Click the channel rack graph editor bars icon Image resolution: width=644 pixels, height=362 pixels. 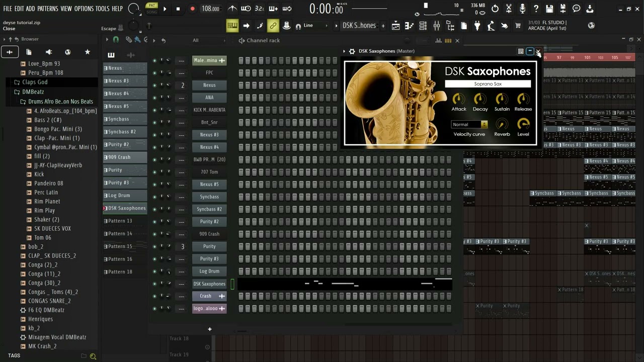pos(439,41)
